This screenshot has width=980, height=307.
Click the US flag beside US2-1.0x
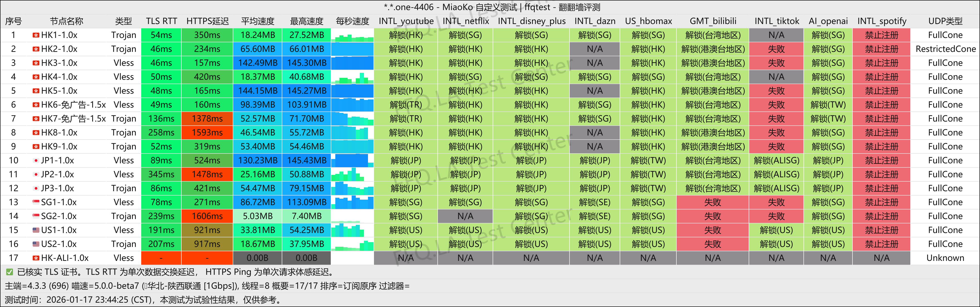tap(36, 244)
